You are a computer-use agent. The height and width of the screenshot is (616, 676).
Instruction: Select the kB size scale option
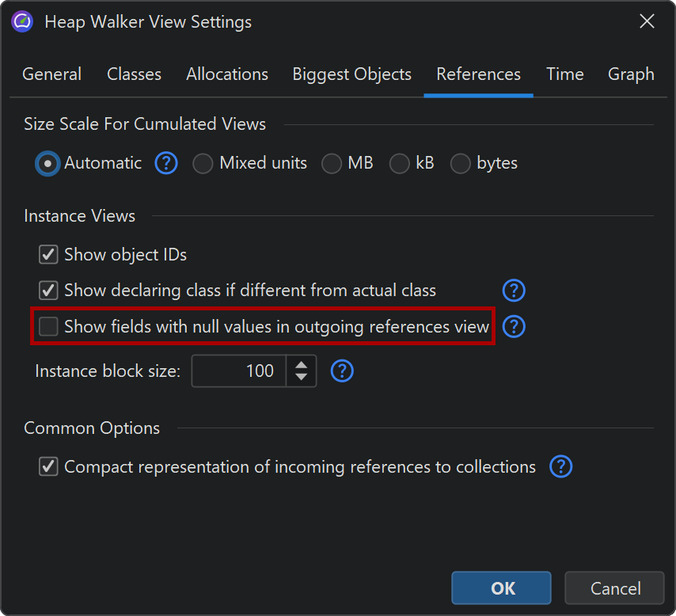(x=400, y=164)
